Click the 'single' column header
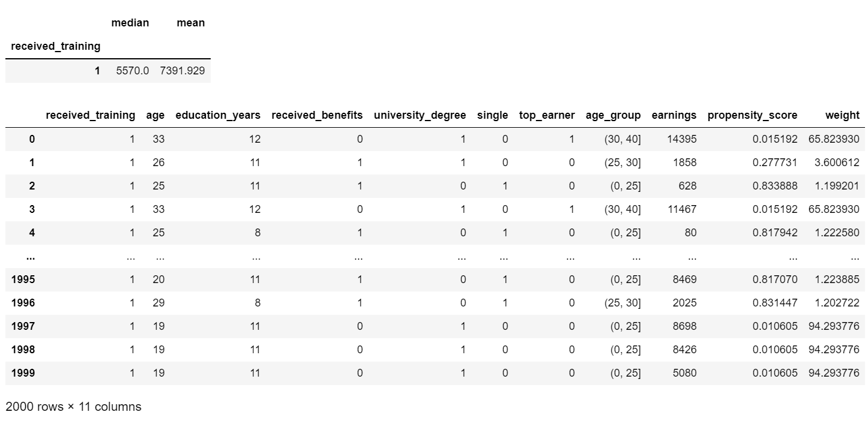Screen dimensions: 868x421 492,115
